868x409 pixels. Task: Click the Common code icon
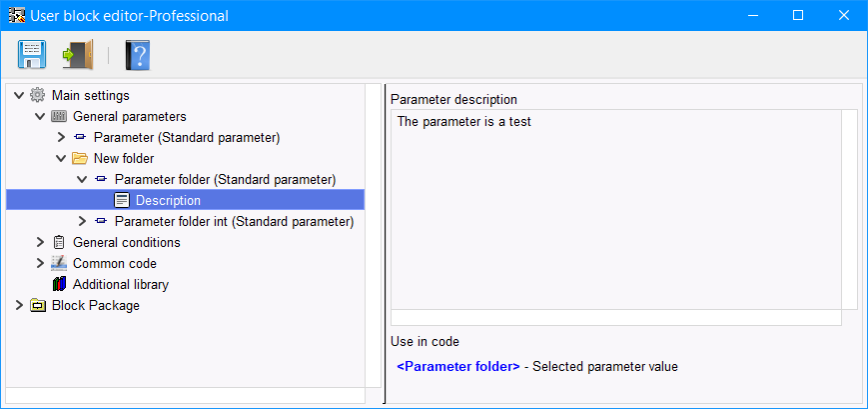click(x=58, y=263)
